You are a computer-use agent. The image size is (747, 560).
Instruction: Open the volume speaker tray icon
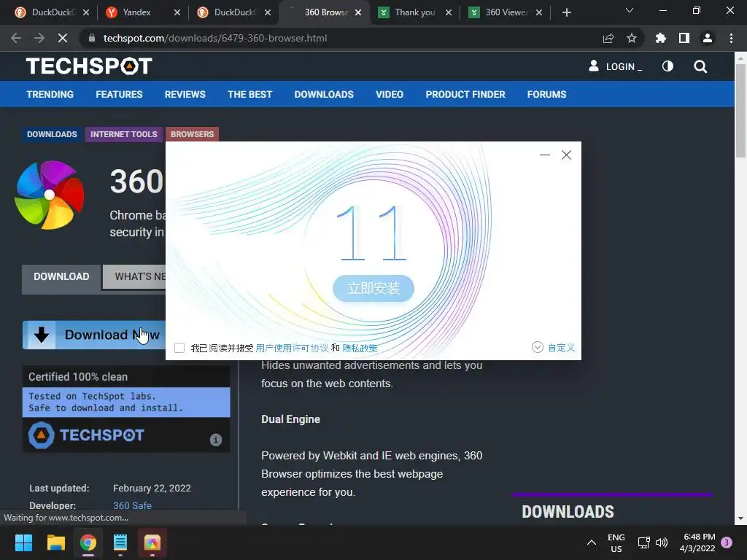pyautogui.click(x=662, y=542)
